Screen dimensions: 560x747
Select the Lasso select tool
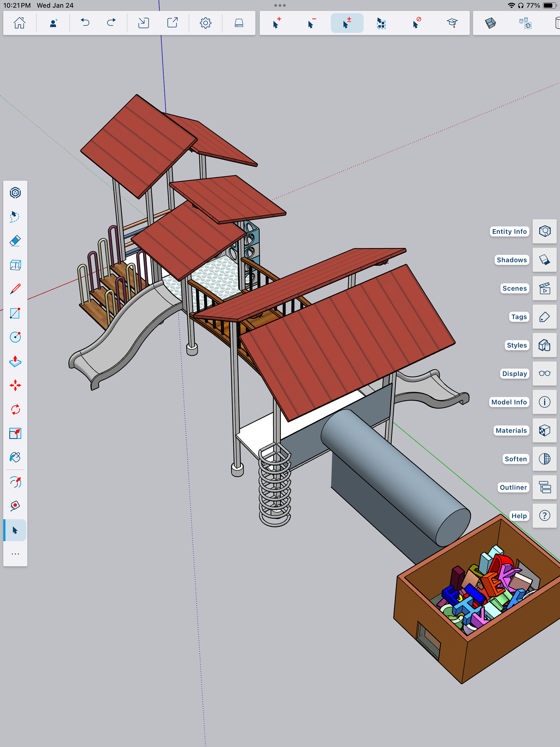[15, 217]
